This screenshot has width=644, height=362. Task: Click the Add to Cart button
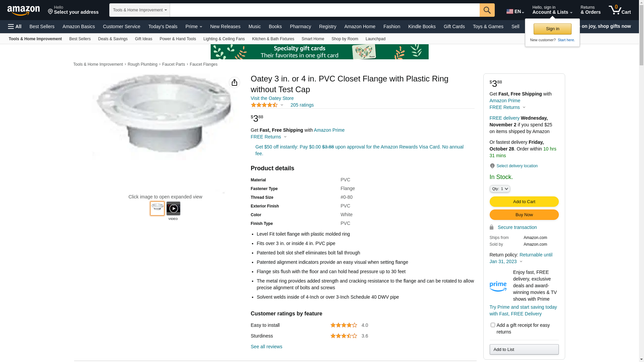(x=524, y=201)
